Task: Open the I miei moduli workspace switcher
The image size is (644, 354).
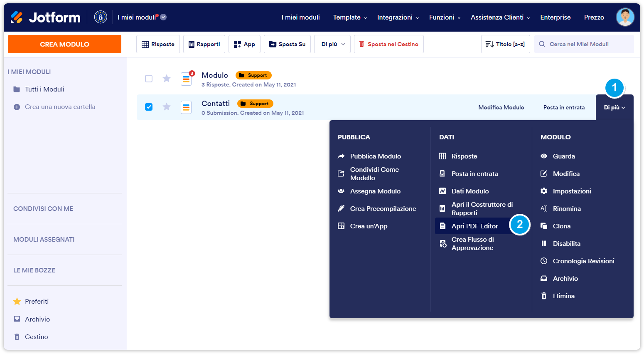Action: pos(142,17)
